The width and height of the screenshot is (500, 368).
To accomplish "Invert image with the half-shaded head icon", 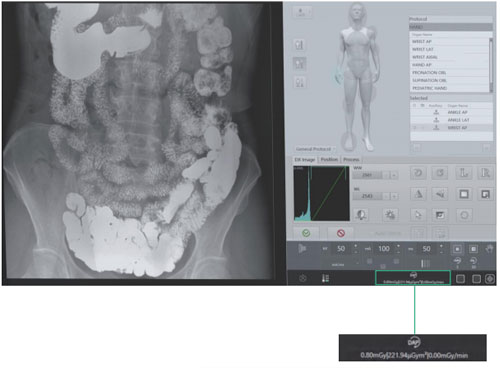I will pos(361,215).
